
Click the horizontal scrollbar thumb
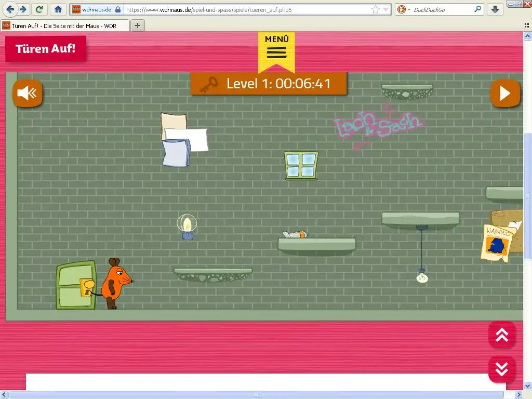tap(256, 395)
